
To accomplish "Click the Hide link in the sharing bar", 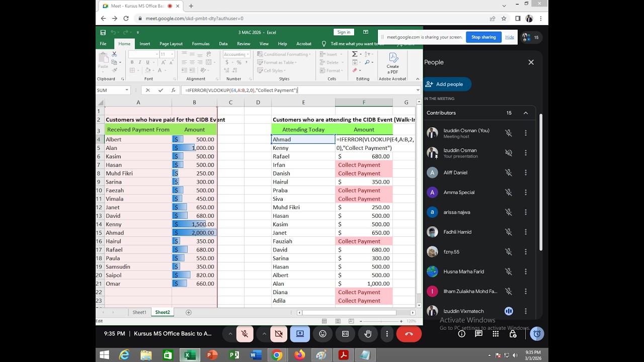I will pos(510,37).
